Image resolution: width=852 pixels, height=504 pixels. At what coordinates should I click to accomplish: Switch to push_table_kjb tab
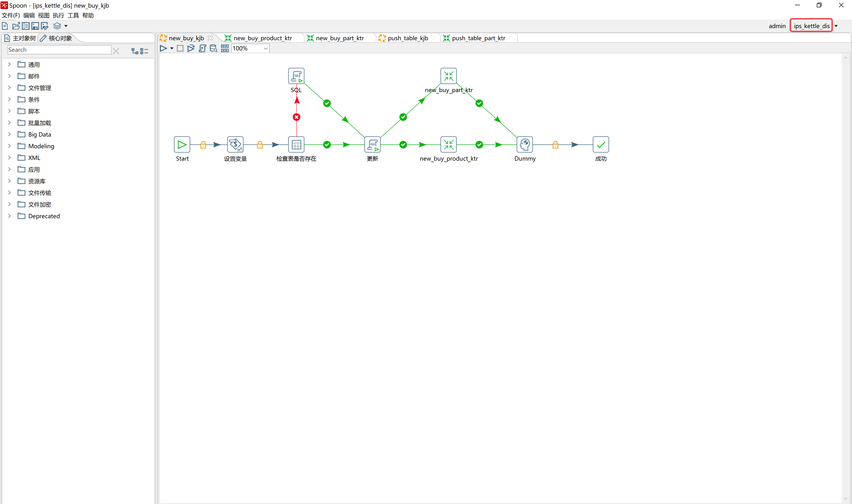pos(407,38)
